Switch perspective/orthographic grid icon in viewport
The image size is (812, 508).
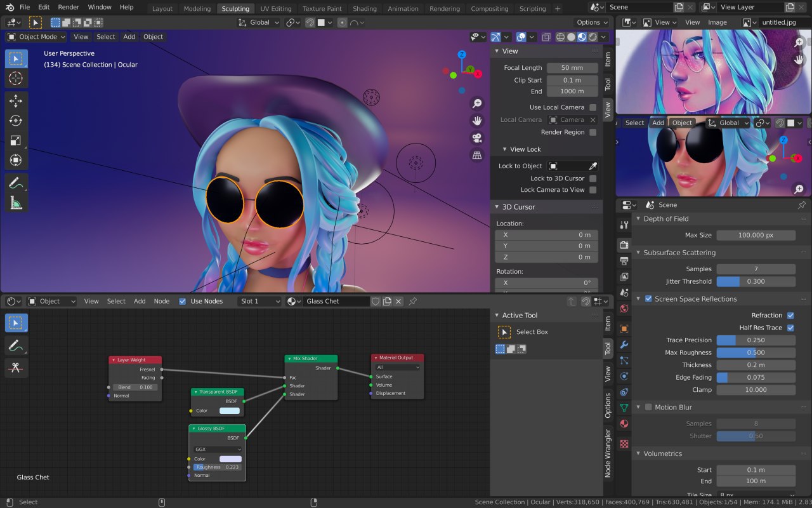(477, 155)
